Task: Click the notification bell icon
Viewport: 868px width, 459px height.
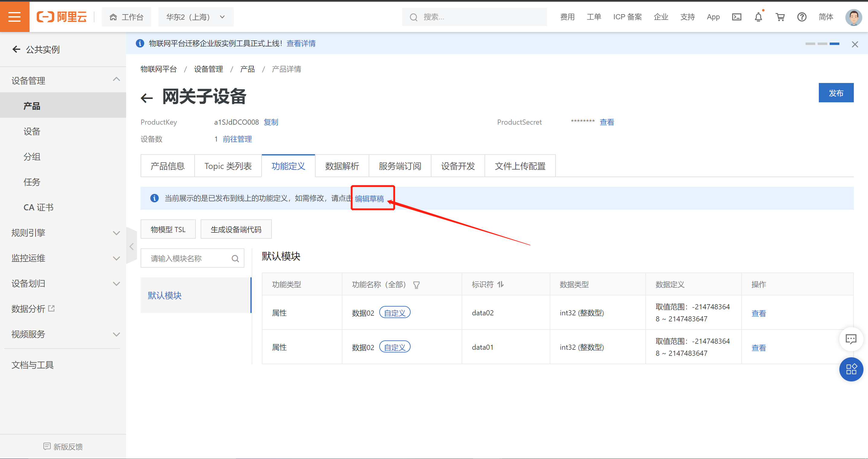Action: 758,17
